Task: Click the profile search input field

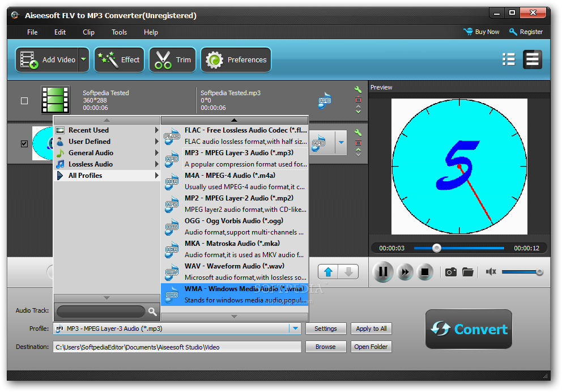Action: pos(101,312)
